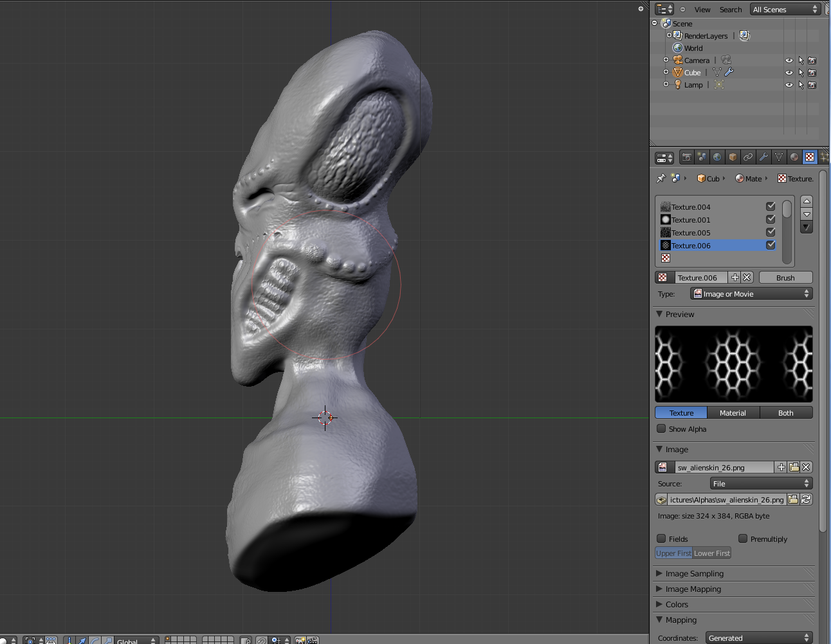
Task: Open the World properties tab globe icon
Action: click(717, 157)
